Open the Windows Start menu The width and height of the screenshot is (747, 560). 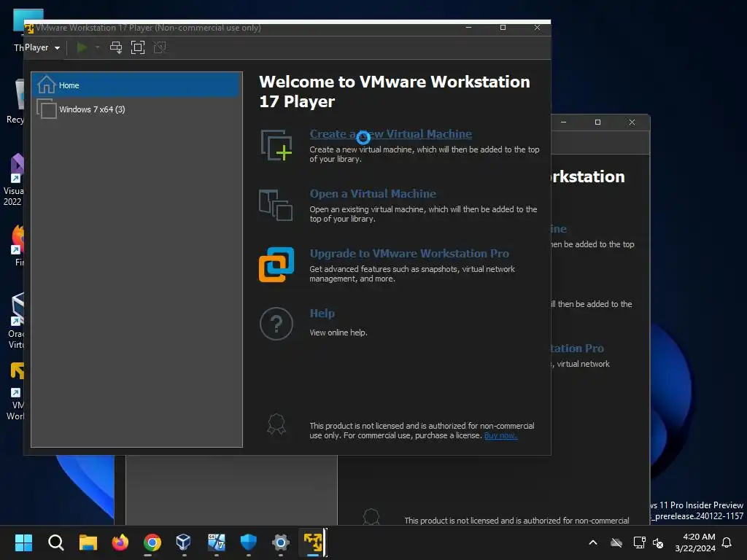23,542
